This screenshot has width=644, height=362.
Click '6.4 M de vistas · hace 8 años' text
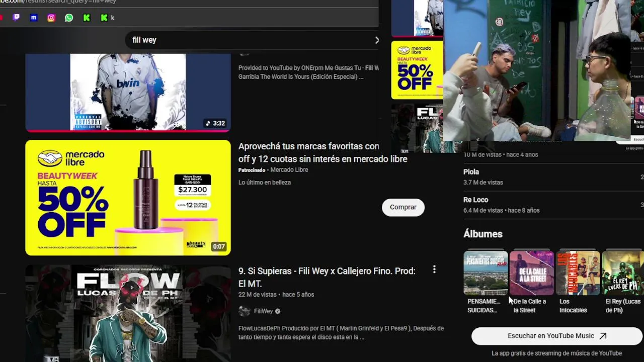point(501,210)
